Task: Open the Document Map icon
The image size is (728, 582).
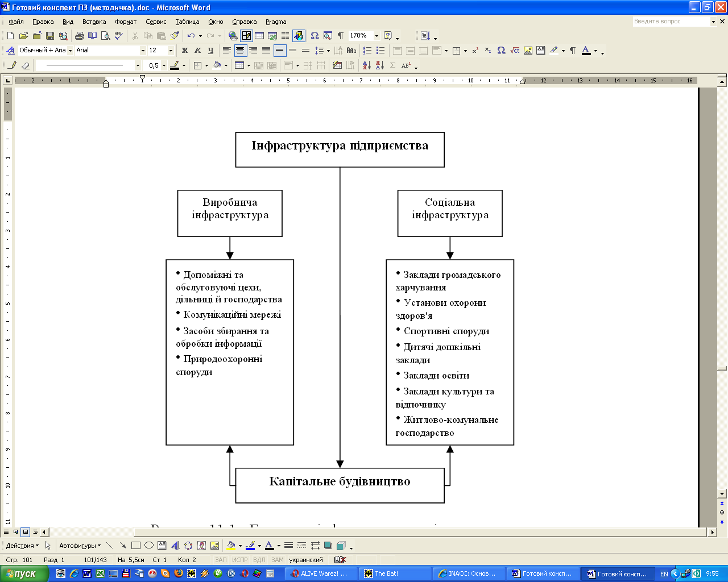Action: [x=328, y=36]
